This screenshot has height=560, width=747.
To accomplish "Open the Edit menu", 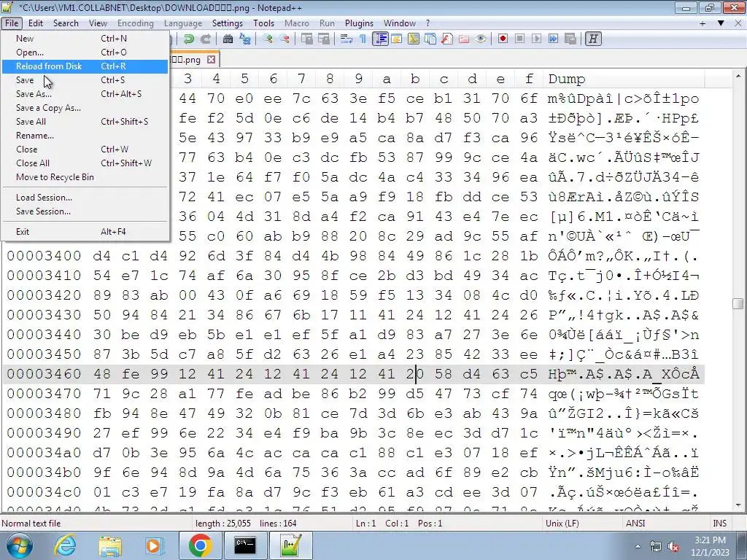I will pyautogui.click(x=35, y=23).
